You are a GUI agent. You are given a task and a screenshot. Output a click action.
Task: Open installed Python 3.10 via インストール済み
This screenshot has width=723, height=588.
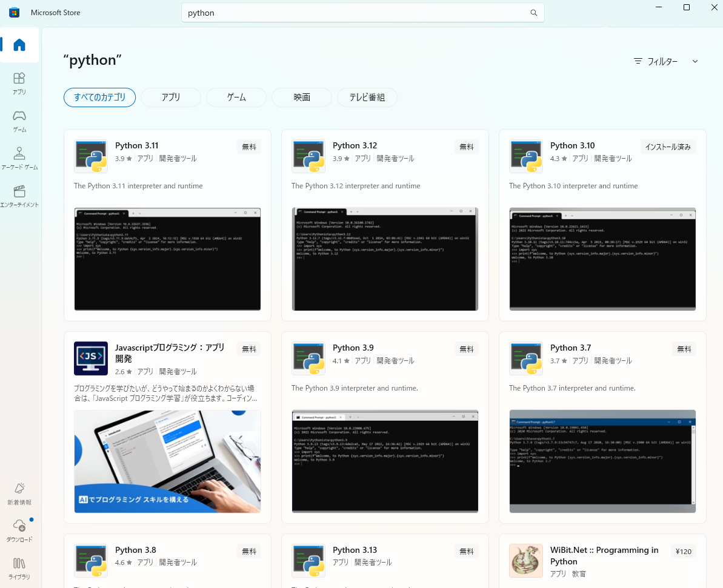668,146
